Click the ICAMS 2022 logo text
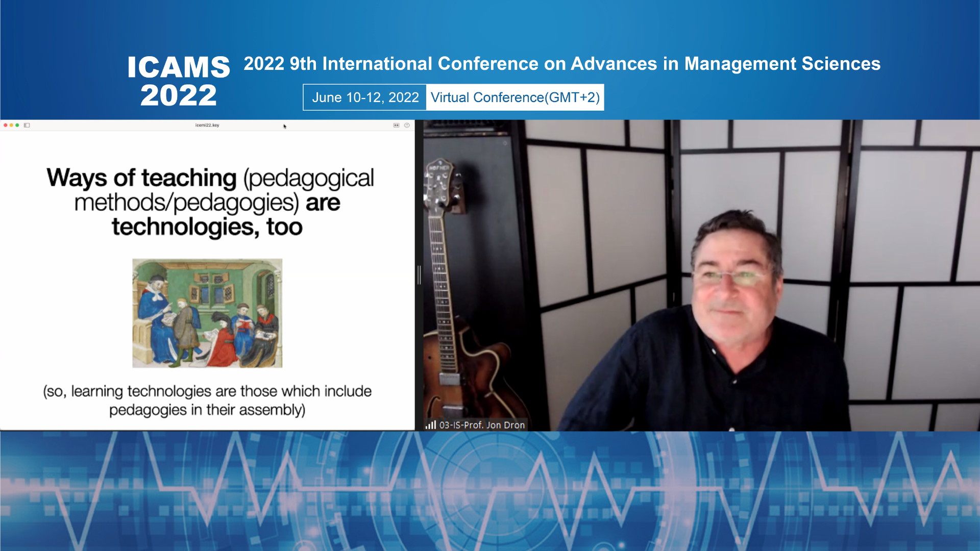 pos(179,81)
